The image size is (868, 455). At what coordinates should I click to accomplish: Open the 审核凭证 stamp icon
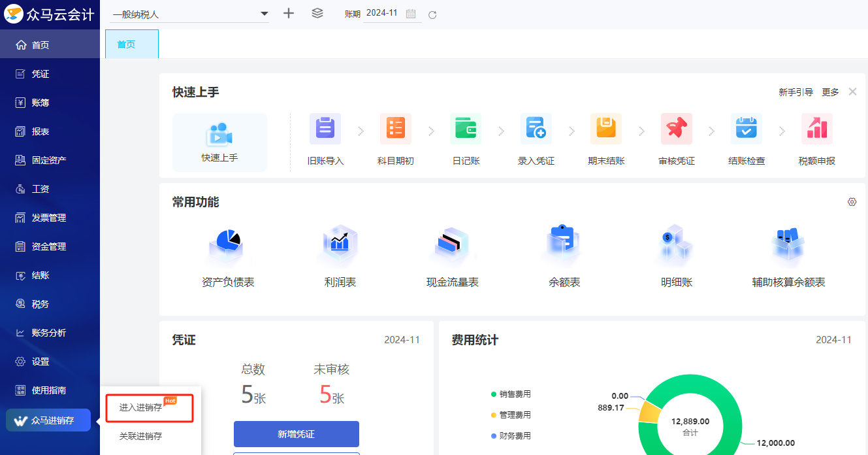tap(677, 129)
